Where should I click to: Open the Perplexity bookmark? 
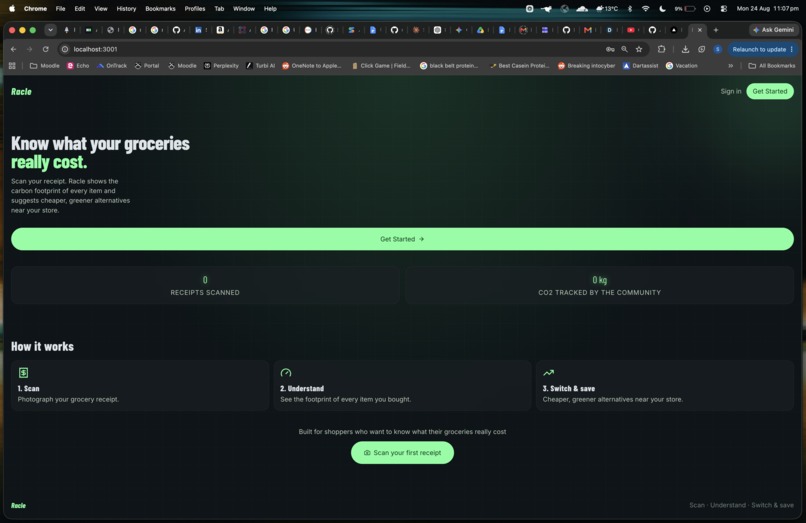(221, 66)
